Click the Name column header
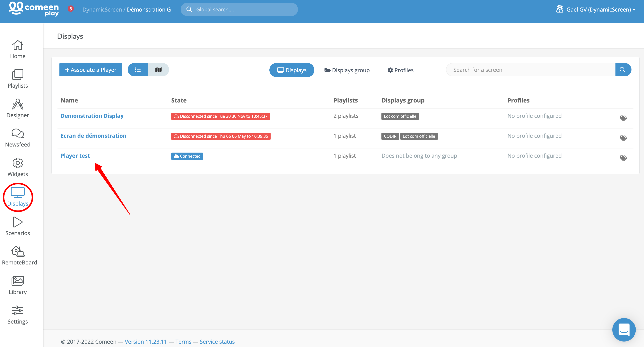644x347 pixels. point(69,100)
